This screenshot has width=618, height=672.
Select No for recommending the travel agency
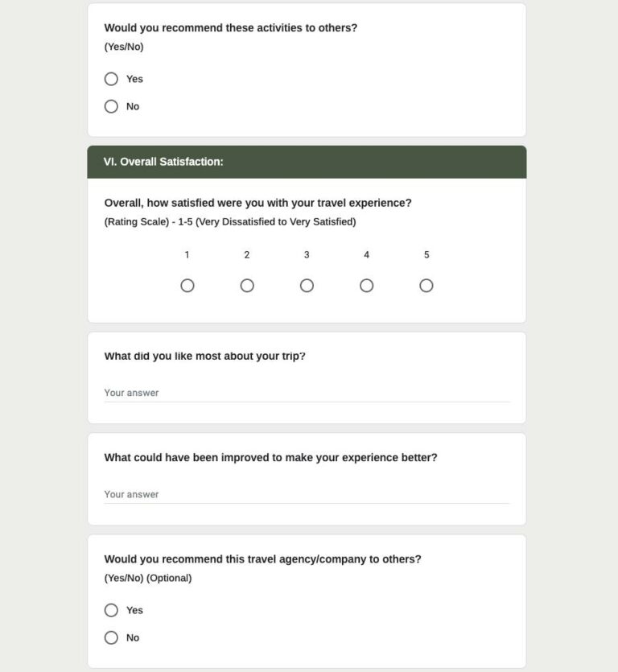(x=111, y=637)
